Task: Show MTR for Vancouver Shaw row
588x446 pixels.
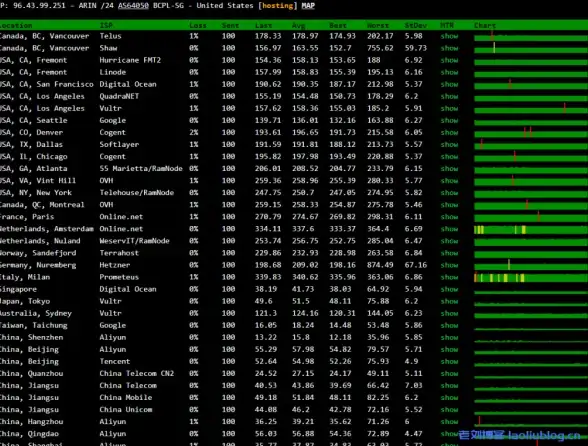Action: [449, 48]
